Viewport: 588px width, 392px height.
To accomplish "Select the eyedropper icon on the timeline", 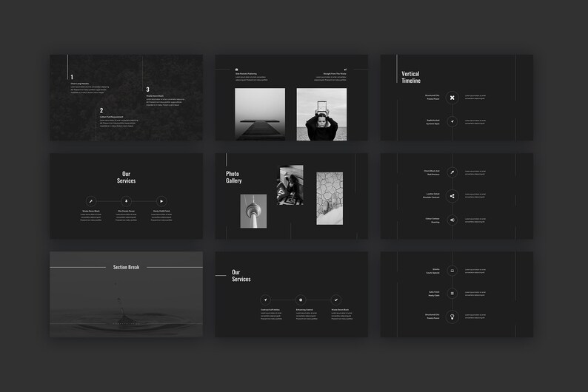I will (452, 172).
